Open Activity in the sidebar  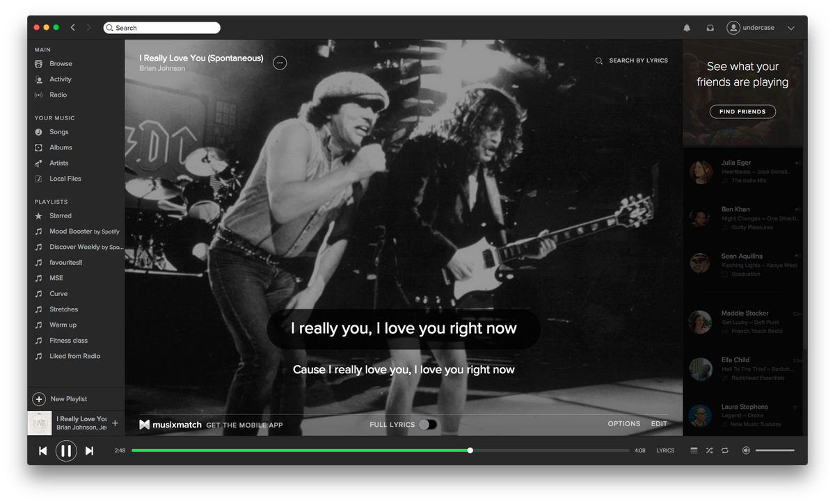61,79
